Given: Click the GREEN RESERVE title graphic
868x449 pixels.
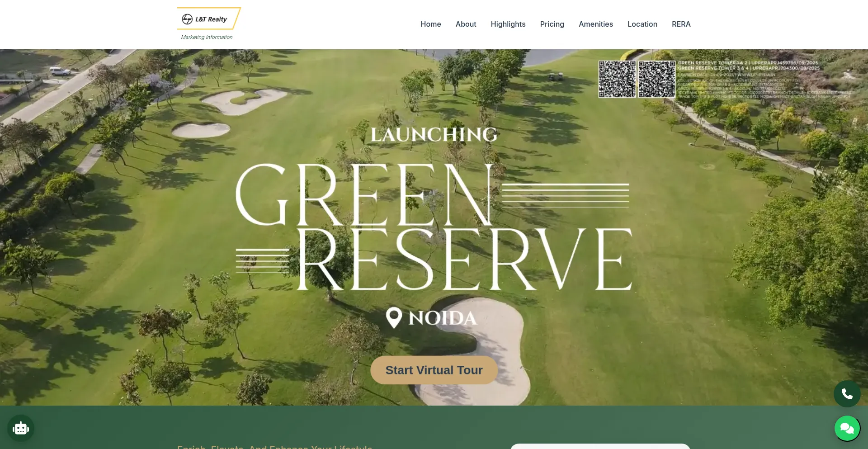Looking at the screenshot, I should (434, 227).
